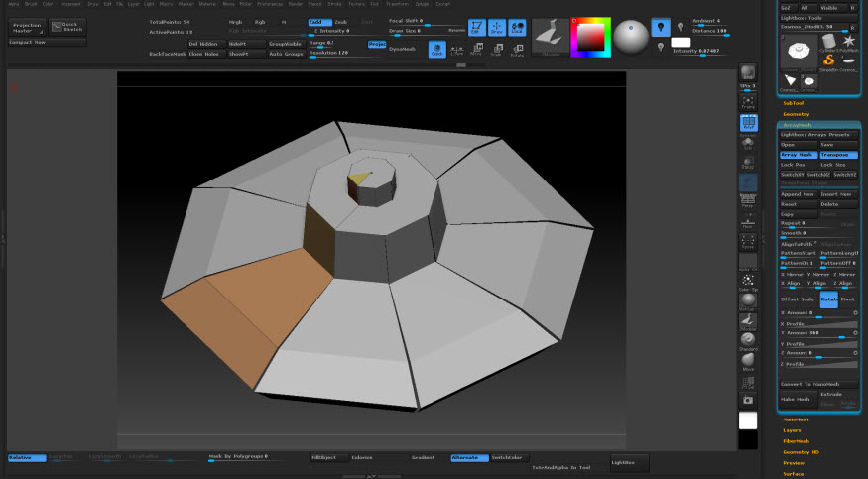This screenshot has width=868, height=479.
Task: Open the ZModeler brush thumbnail
Action: [550, 37]
